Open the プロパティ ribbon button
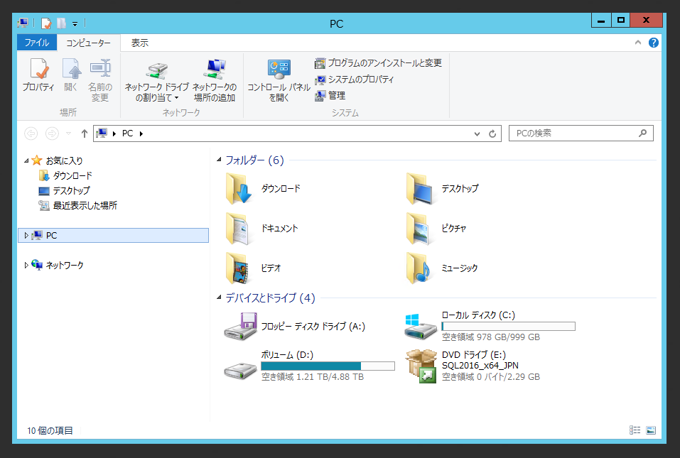Screen dimensions: 680x458 tap(39, 75)
